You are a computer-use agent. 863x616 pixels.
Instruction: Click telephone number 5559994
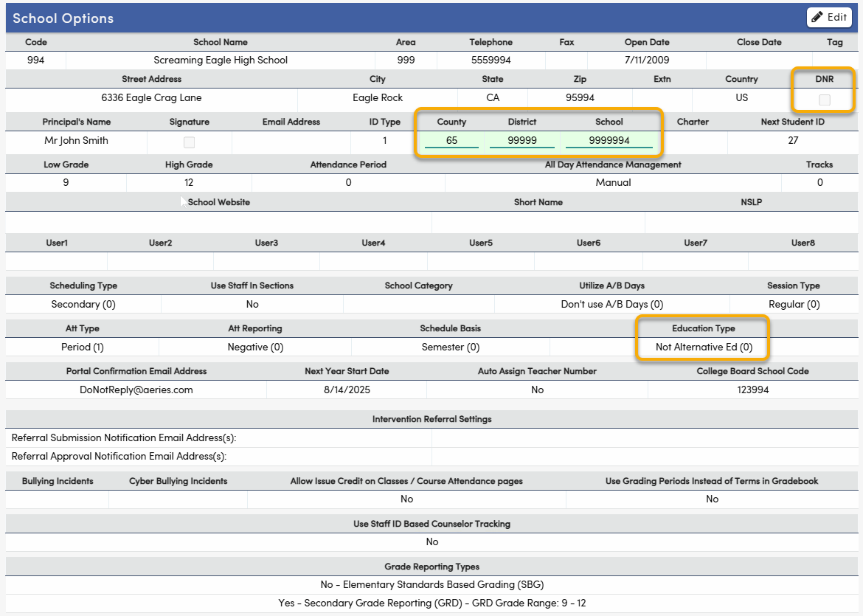[x=491, y=60]
